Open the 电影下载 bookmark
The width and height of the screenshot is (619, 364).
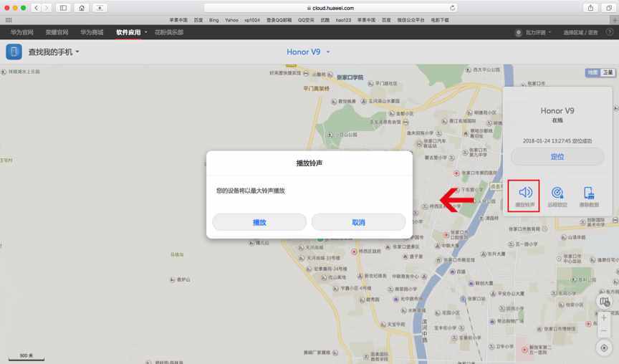[x=440, y=20]
